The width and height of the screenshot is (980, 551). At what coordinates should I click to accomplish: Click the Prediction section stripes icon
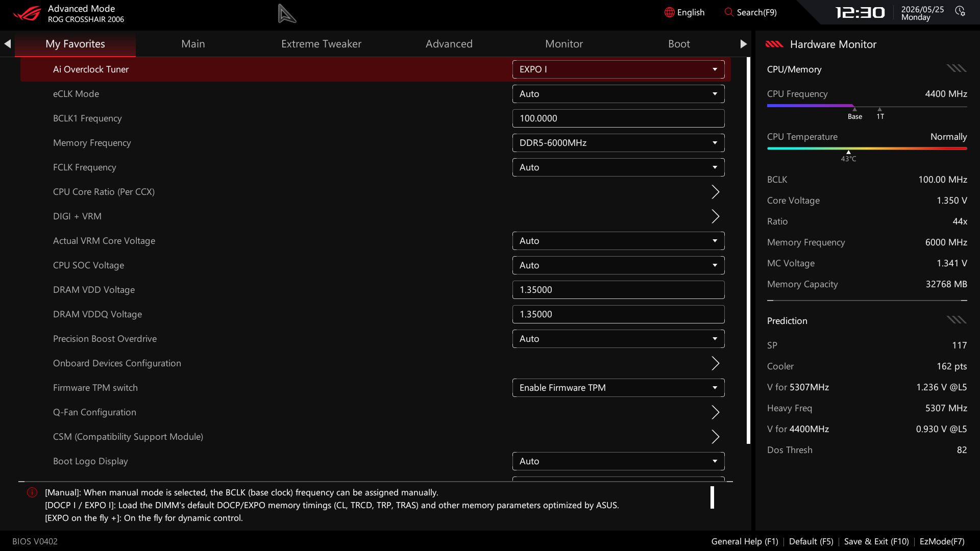pos(957,320)
